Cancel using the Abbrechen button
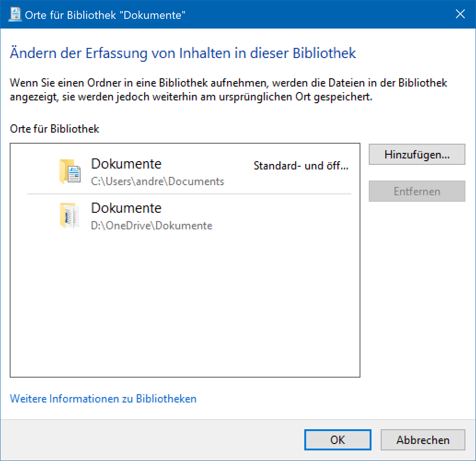The width and height of the screenshot is (476, 461). 423,440
